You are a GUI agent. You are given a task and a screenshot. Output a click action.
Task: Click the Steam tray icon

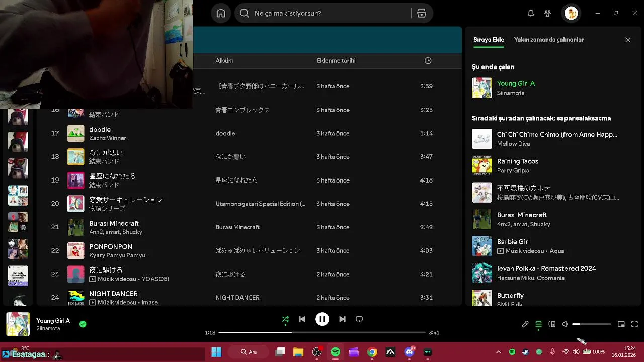point(526,352)
